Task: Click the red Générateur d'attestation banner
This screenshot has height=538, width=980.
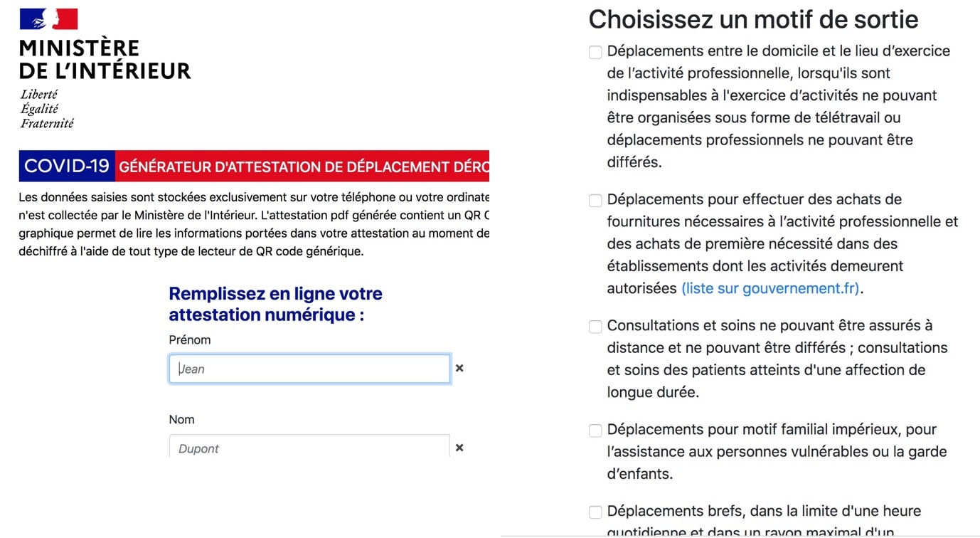Action: tap(303, 167)
